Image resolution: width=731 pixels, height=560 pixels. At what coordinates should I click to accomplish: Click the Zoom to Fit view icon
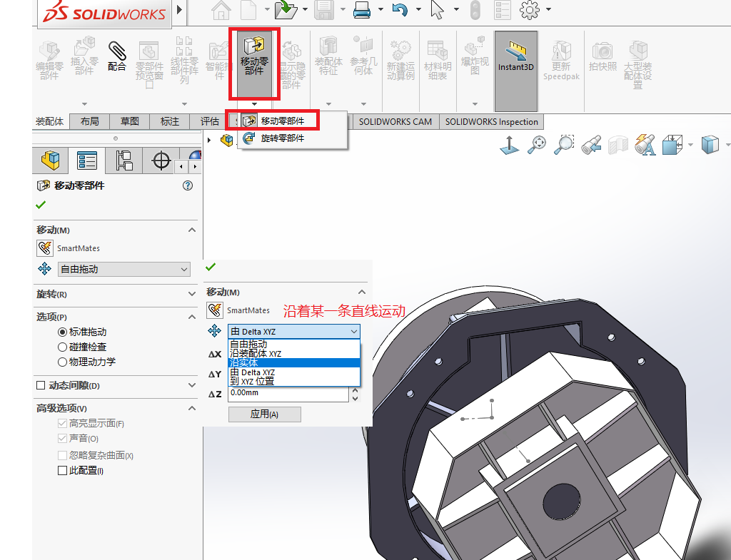click(537, 144)
